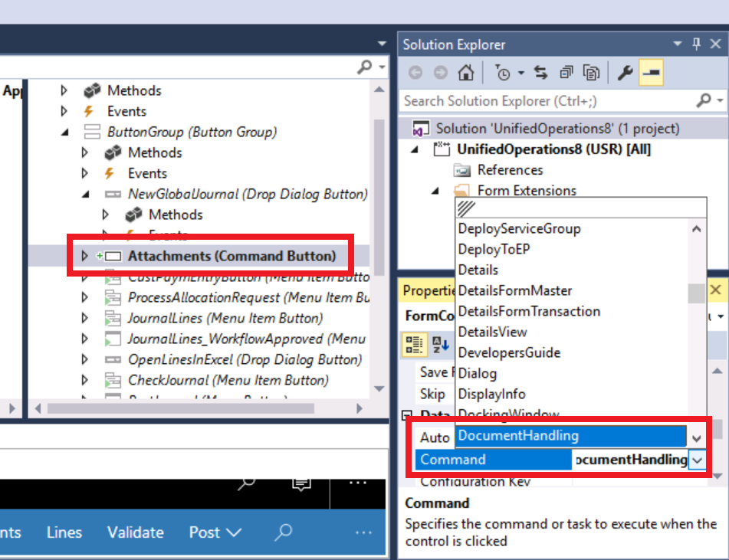The width and height of the screenshot is (729, 560).
Task: Open the Command property dropdown arrow
Action: tap(696, 460)
